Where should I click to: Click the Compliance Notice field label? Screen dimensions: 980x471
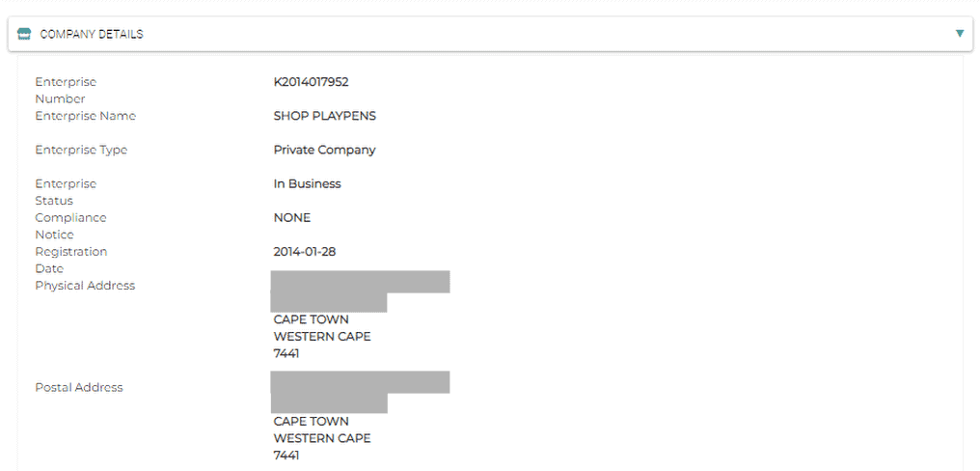(x=70, y=225)
